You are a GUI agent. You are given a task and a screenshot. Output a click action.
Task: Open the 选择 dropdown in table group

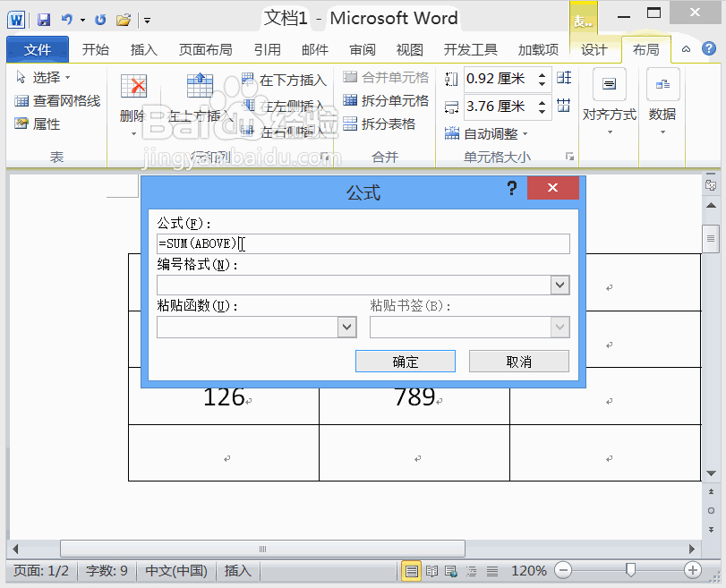(43, 77)
